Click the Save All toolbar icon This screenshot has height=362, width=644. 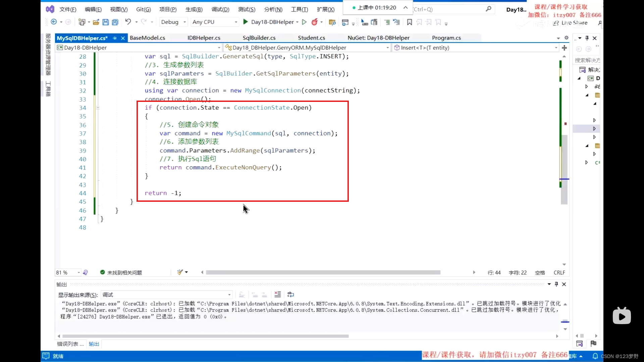pyautogui.click(x=115, y=22)
